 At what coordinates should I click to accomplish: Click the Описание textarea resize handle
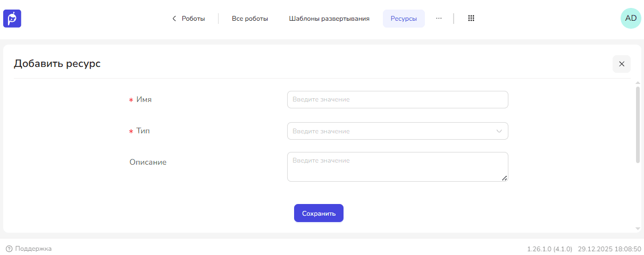pyautogui.click(x=504, y=178)
